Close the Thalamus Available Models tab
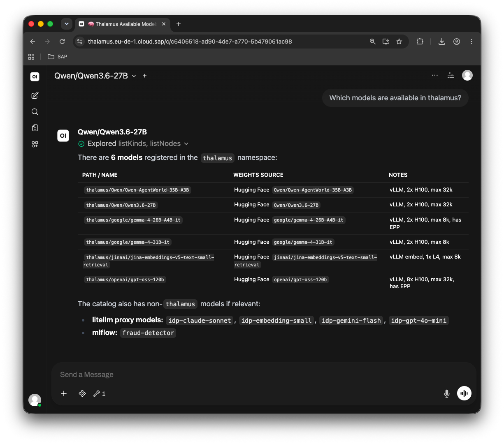The height and width of the screenshot is (444, 504). point(164,24)
